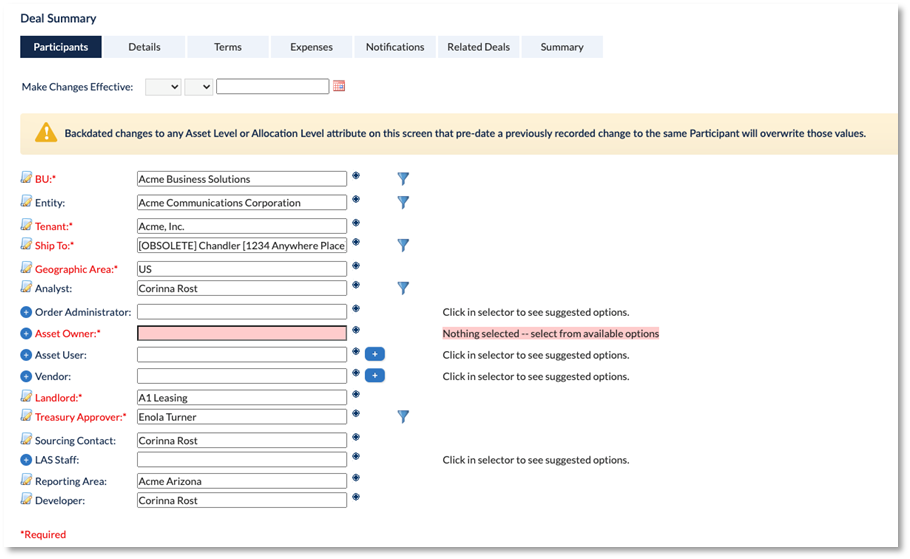Go to the Notifications tab
The width and height of the screenshot is (910, 559).
point(395,47)
